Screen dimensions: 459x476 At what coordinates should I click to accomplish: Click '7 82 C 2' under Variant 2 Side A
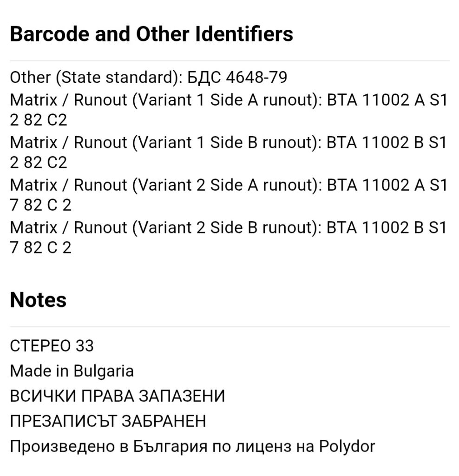[x=41, y=205]
